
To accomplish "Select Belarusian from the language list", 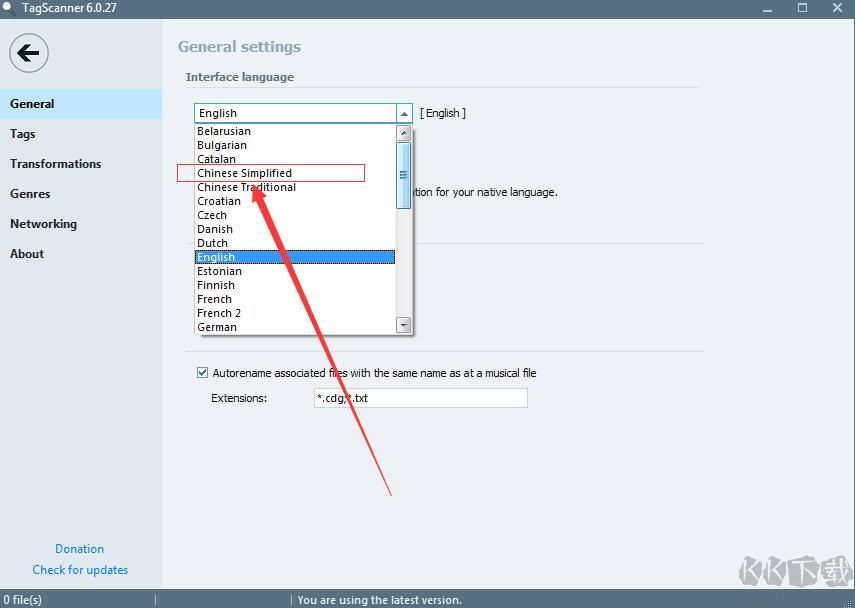I will click(x=295, y=131).
